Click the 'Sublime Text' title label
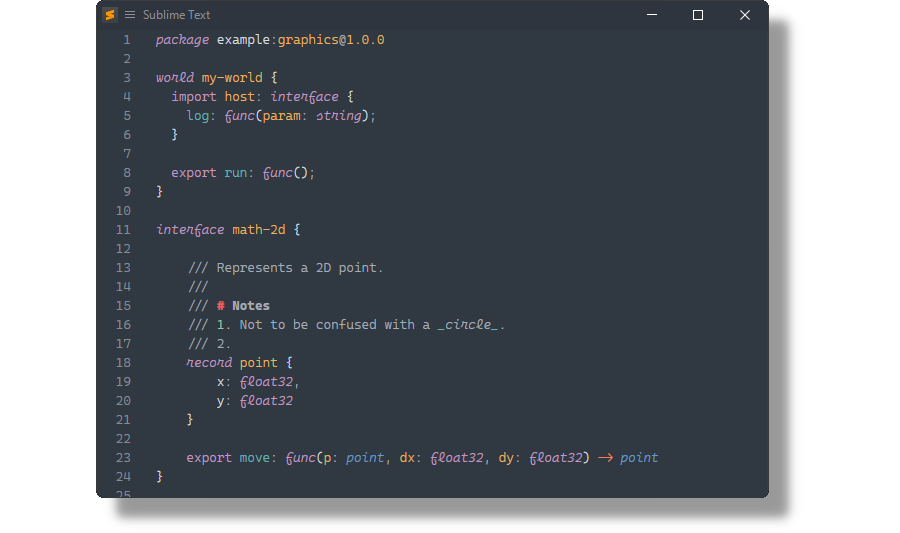Screen dimensions: 900x533 coord(176,15)
